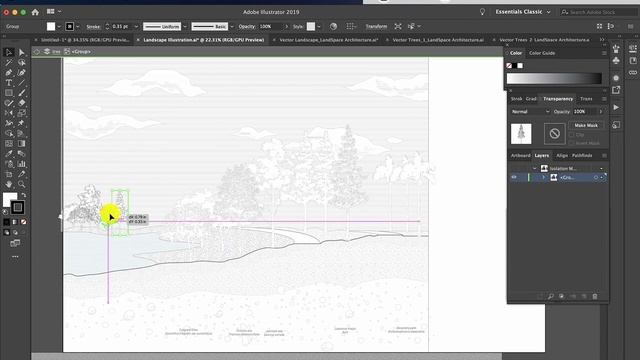This screenshot has height=360, width=640.
Task: Click the Home icon in title bar
Action: [x=35, y=12]
